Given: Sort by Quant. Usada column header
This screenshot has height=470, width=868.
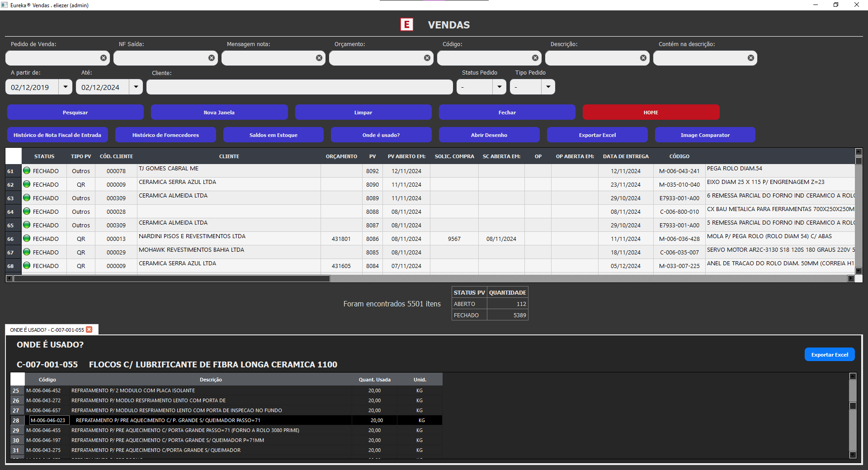Looking at the screenshot, I should pos(375,379).
